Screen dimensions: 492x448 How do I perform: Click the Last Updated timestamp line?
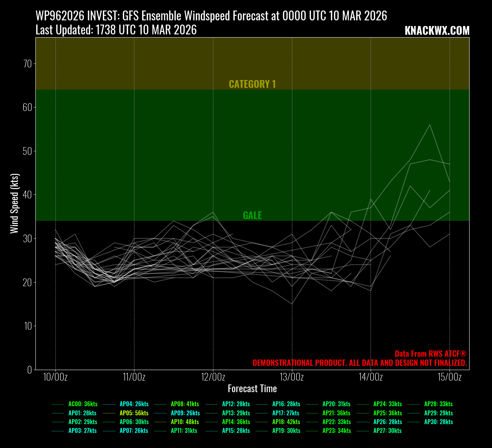(x=116, y=30)
